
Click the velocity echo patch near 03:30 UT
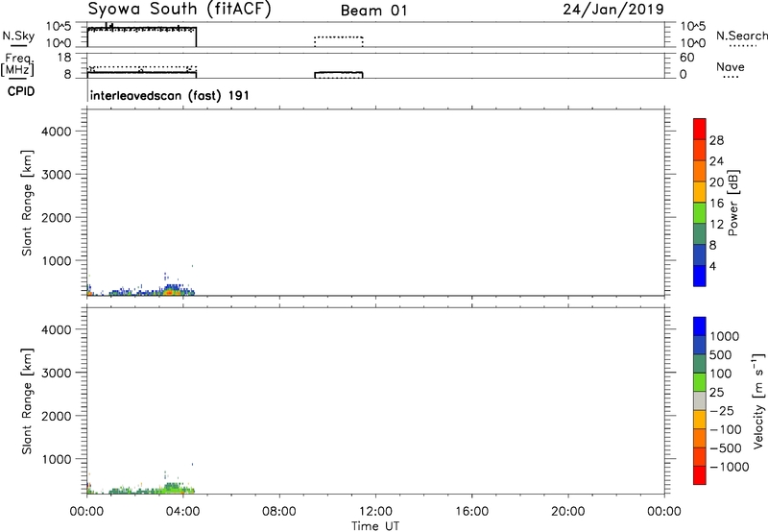(x=172, y=488)
